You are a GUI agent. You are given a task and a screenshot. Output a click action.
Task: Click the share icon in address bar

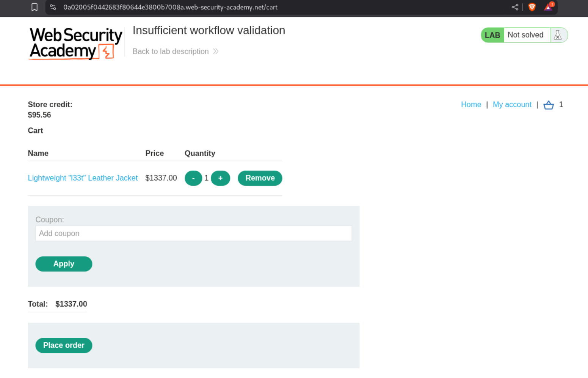pyautogui.click(x=514, y=7)
